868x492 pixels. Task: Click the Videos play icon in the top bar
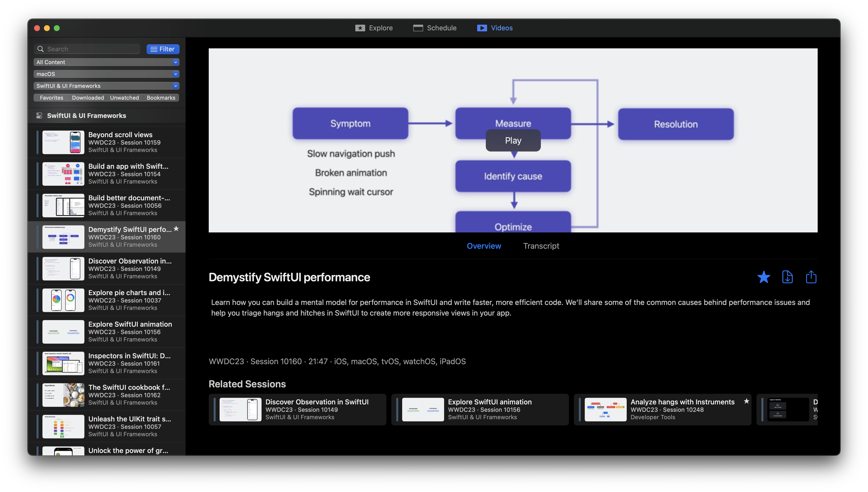[x=482, y=28]
